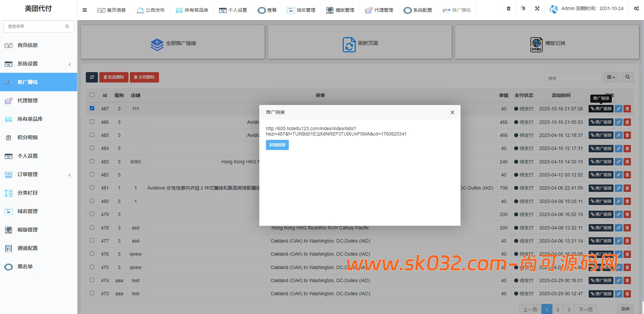
Task: Open the search magnifier beside the search box
Action: point(627,77)
